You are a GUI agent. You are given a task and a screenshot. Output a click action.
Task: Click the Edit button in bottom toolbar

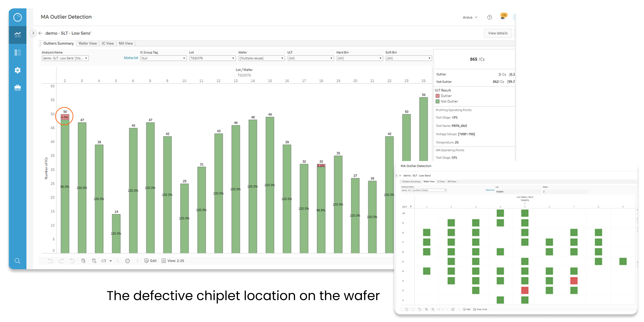(x=150, y=261)
